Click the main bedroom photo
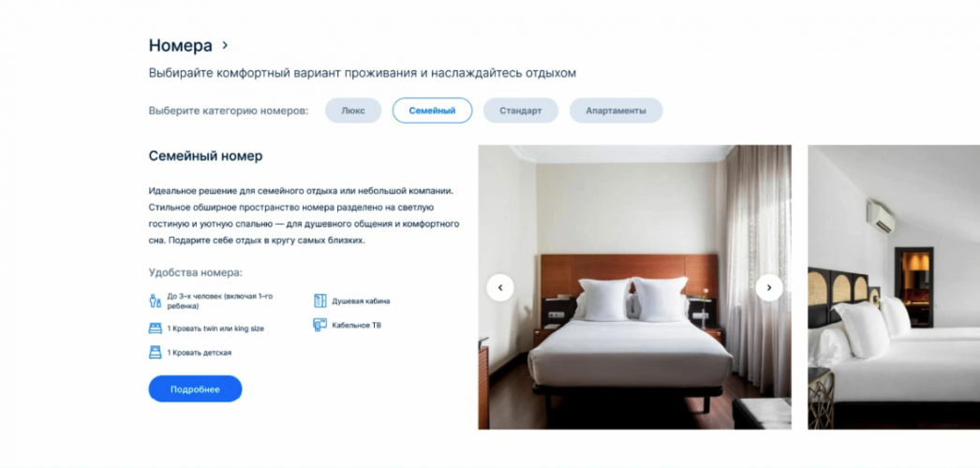 (x=634, y=287)
